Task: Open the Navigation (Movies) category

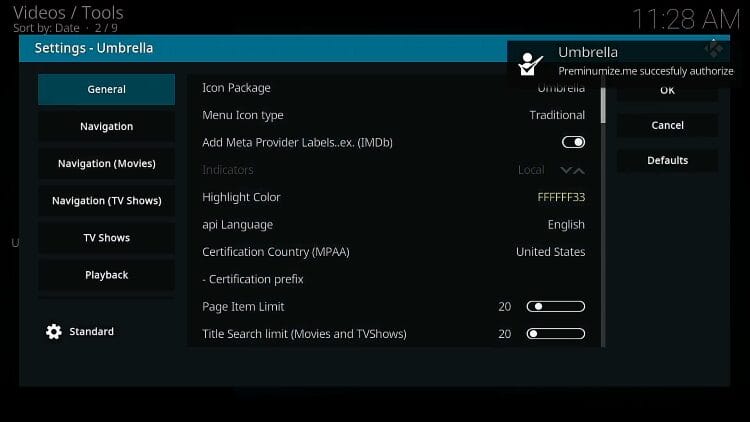Action: (x=106, y=163)
